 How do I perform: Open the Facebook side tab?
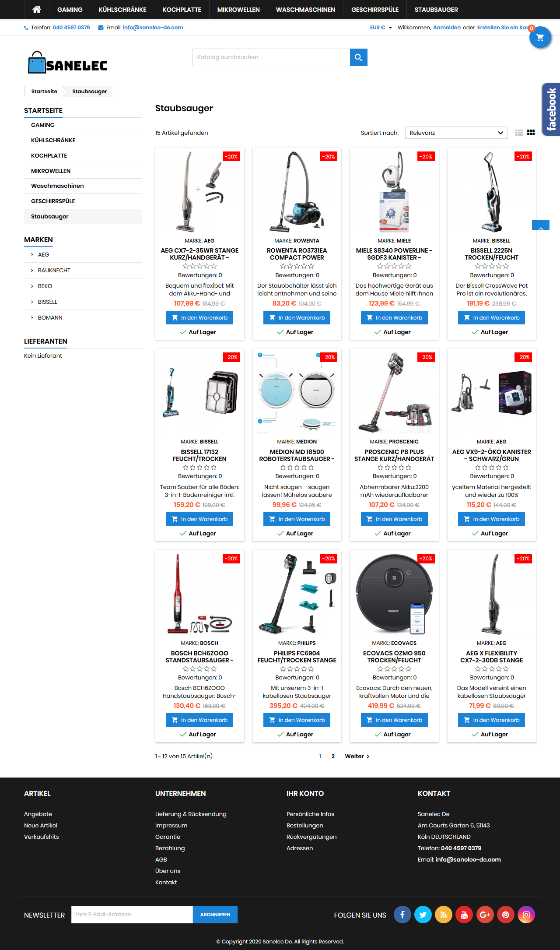[x=551, y=109]
